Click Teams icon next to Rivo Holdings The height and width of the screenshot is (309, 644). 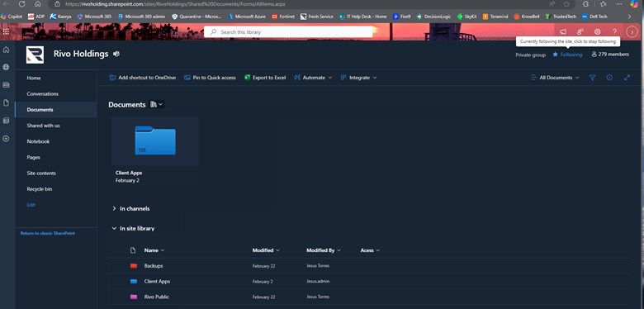[x=116, y=54]
